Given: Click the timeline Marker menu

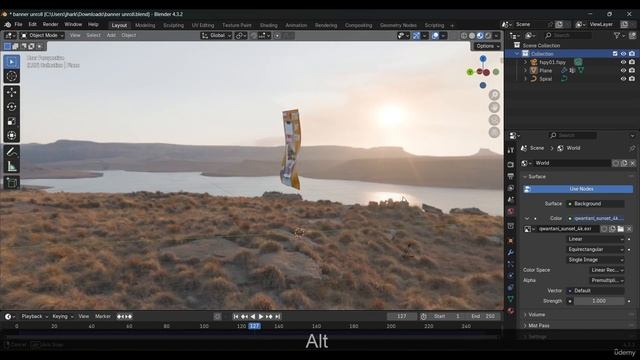Looking at the screenshot, I should click(x=102, y=316).
